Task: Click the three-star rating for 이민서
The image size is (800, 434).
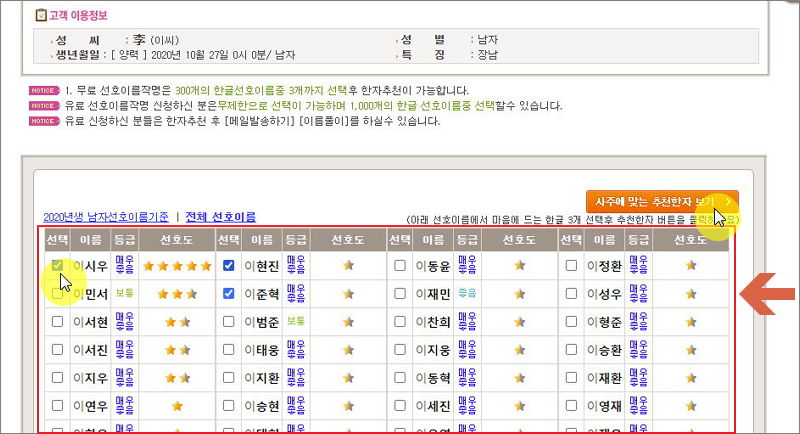Action: click(x=177, y=294)
